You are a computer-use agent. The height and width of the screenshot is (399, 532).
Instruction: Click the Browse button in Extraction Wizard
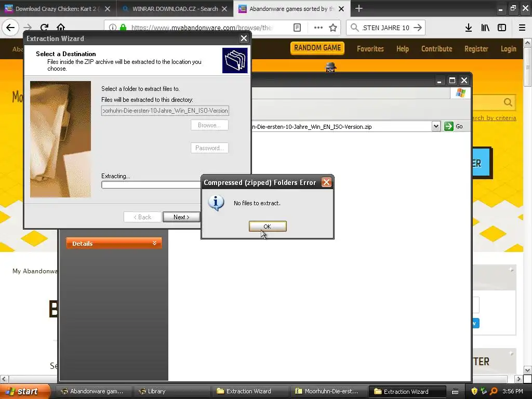[x=209, y=125]
